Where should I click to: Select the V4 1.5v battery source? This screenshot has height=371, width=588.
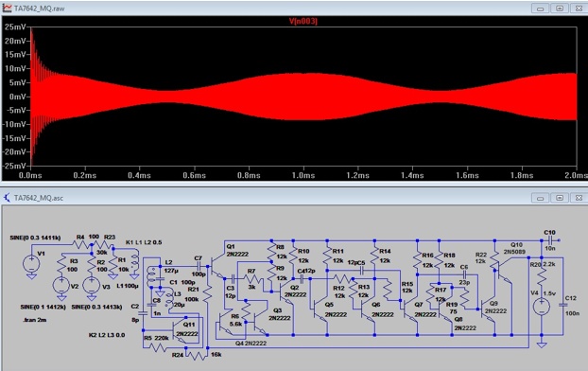point(542,307)
